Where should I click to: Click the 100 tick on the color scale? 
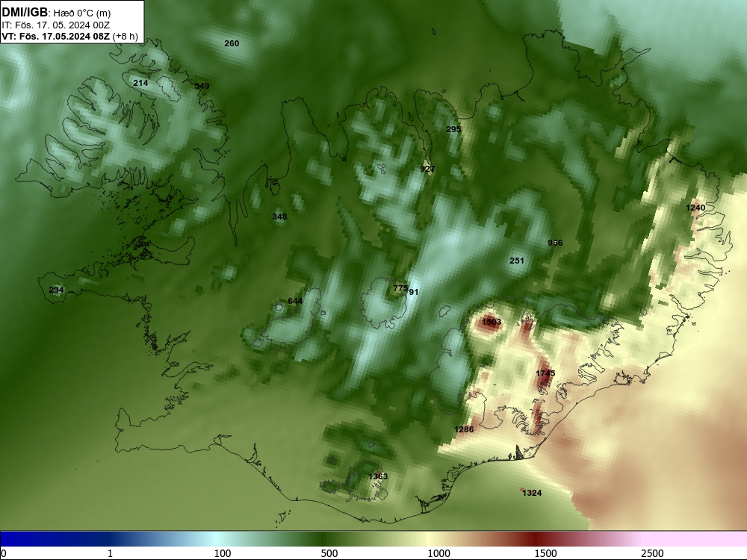pyautogui.click(x=223, y=553)
